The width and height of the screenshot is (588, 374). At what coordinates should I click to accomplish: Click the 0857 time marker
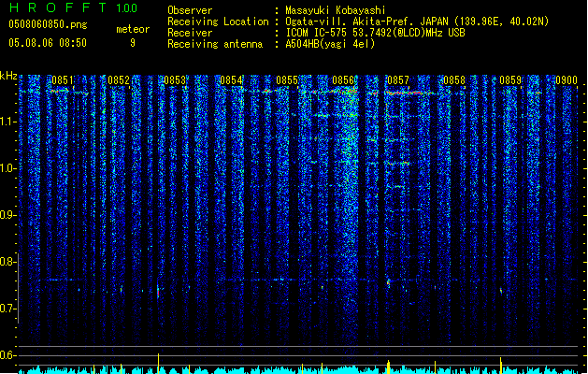398,79
